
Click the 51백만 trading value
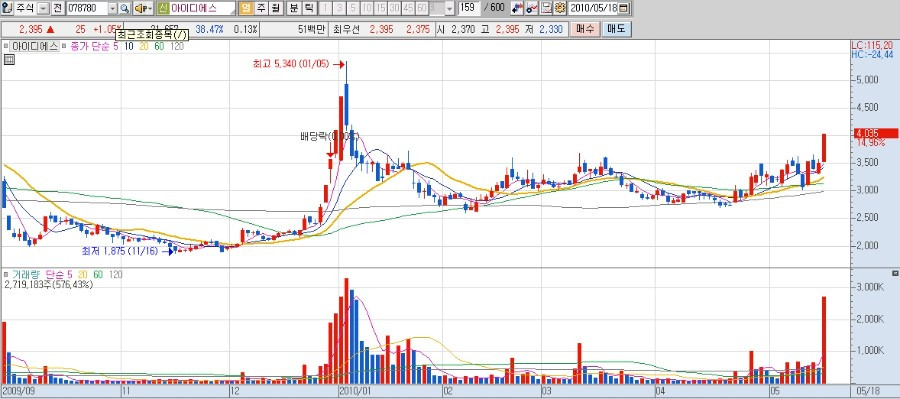point(312,29)
